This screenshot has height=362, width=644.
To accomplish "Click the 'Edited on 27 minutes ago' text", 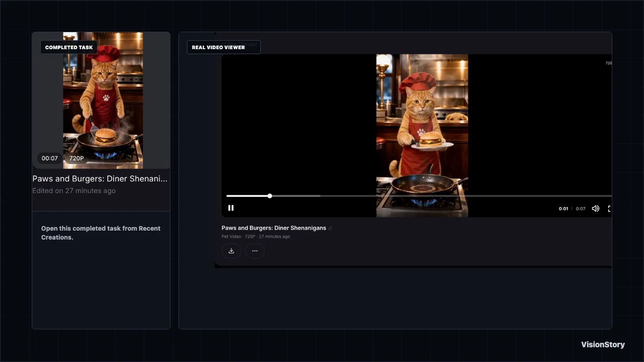I will tap(74, 191).
